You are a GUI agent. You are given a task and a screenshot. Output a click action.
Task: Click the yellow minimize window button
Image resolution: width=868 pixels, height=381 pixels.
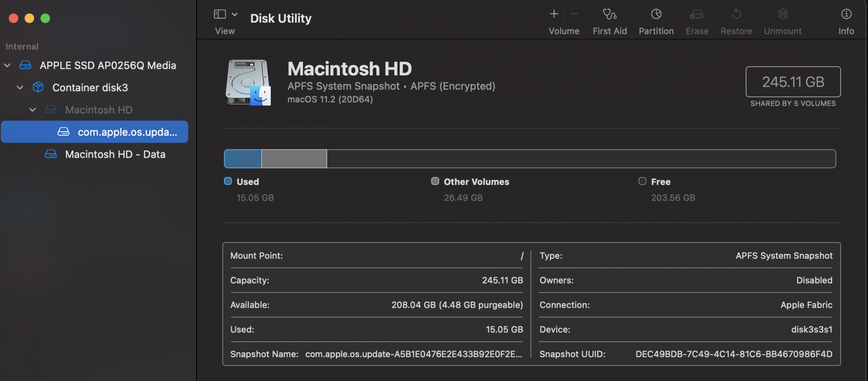30,18
